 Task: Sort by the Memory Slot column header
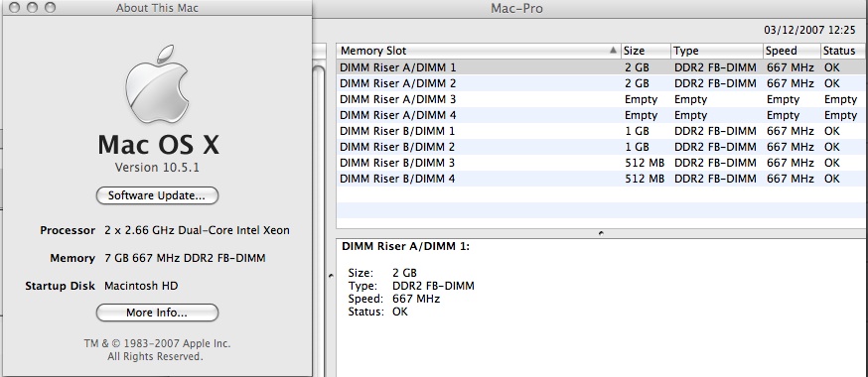click(x=479, y=51)
